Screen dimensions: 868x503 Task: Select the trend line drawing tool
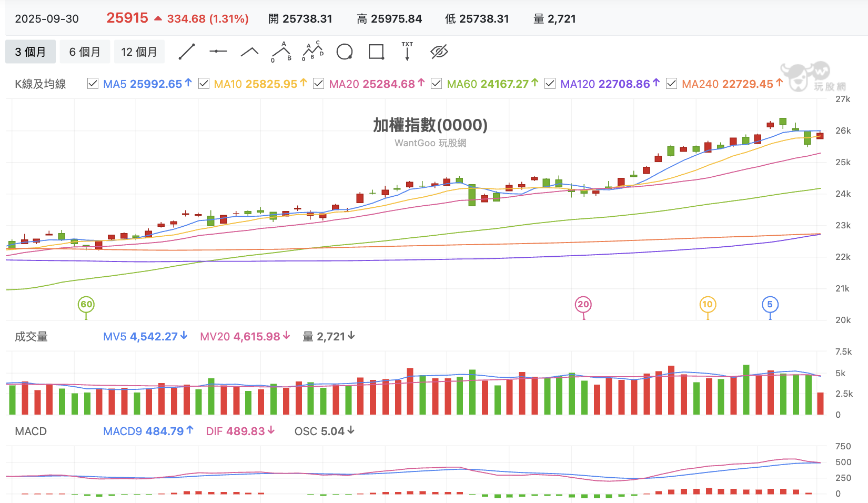[187, 52]
